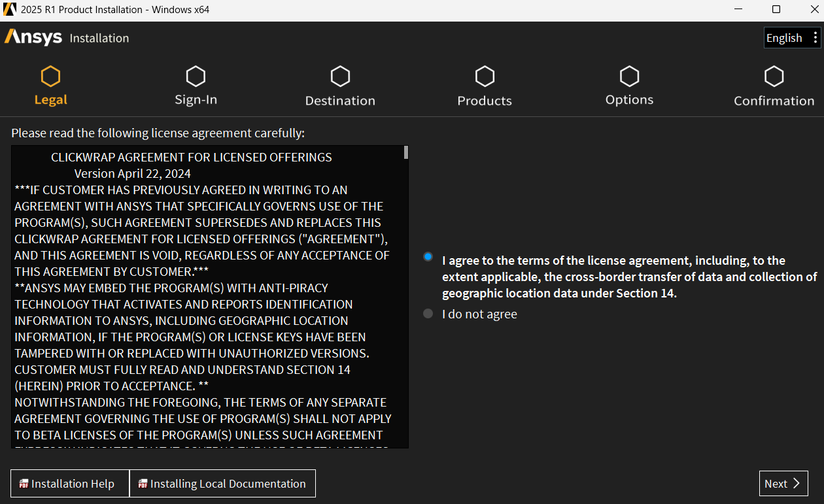Click the Products step hexagon icon
This screenshot has width=824, height=504.
coord(485,76)
